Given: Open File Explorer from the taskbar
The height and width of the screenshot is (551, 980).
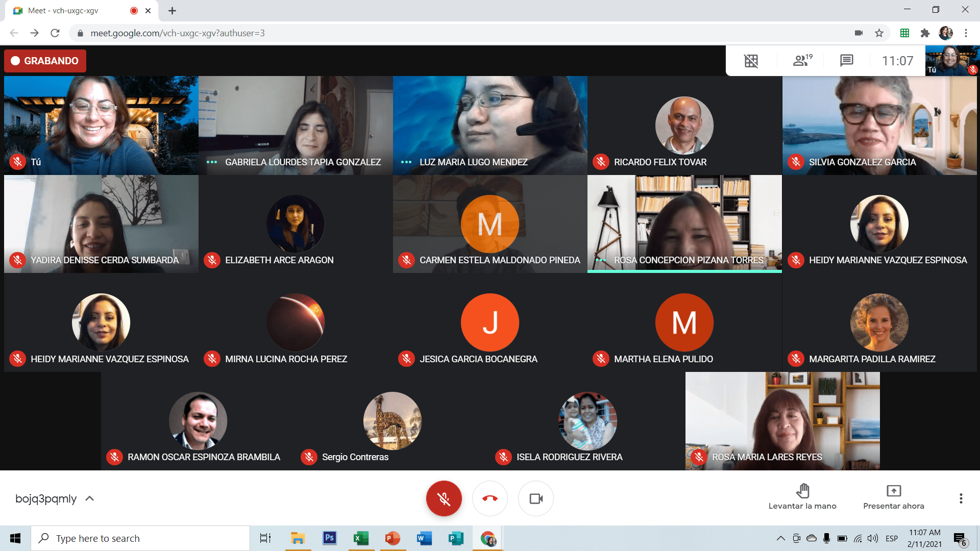Looking at the screenshot, I should point(298,538).
